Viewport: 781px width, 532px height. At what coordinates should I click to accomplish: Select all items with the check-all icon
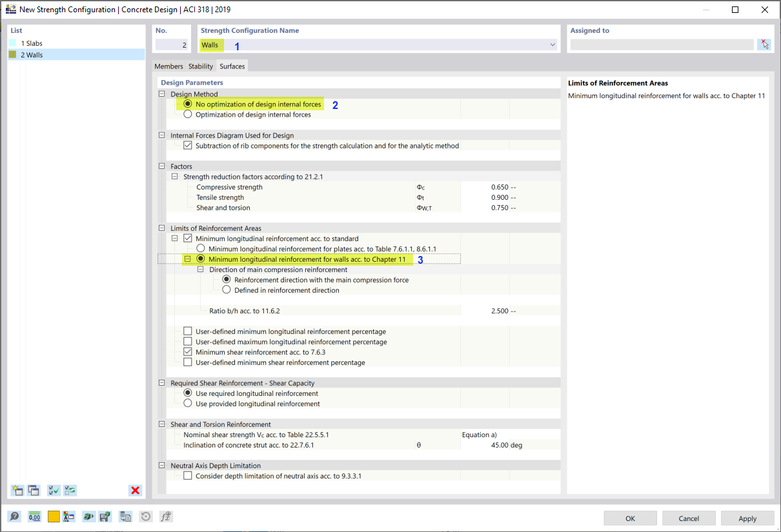click(54, 491)
